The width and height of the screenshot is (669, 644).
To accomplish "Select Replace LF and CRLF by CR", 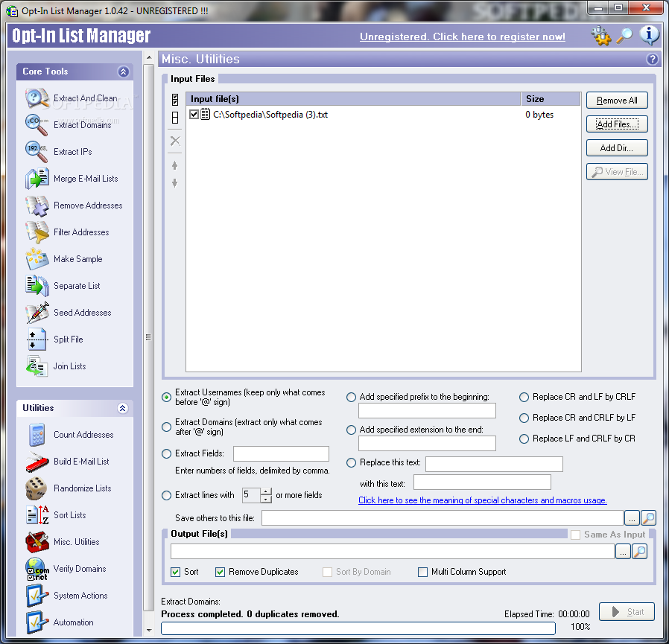I will 524,439.
